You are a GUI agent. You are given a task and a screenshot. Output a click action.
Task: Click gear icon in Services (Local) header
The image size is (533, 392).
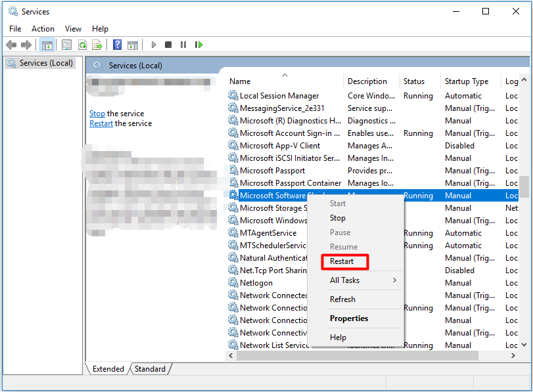(x=98, y=66)
